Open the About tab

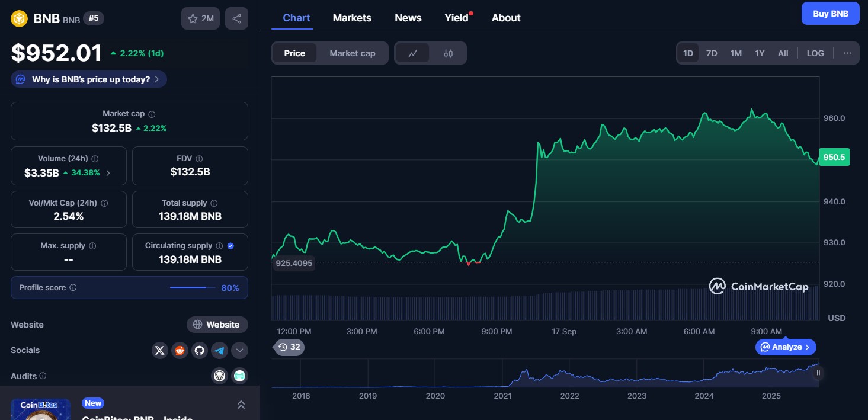pyautogui.click(x=506, y=18)
